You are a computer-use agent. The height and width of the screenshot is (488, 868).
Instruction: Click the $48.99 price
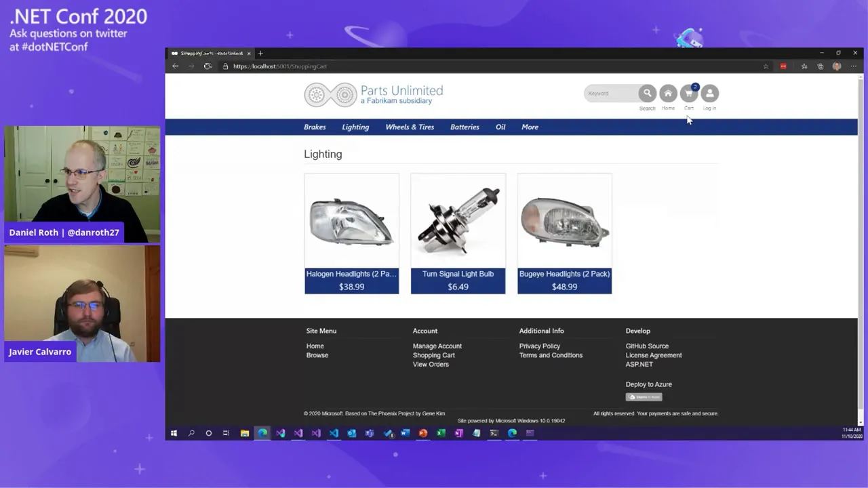[x=564, y=287]
